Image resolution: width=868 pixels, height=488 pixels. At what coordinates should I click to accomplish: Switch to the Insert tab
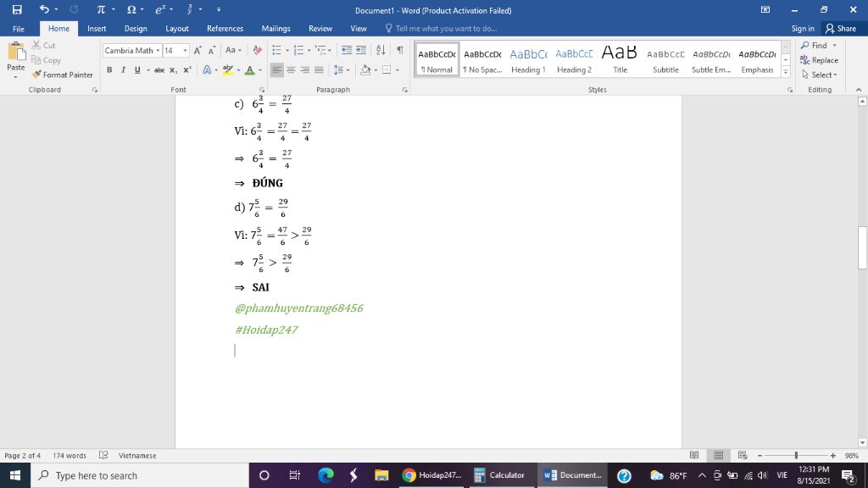(97, 28)
